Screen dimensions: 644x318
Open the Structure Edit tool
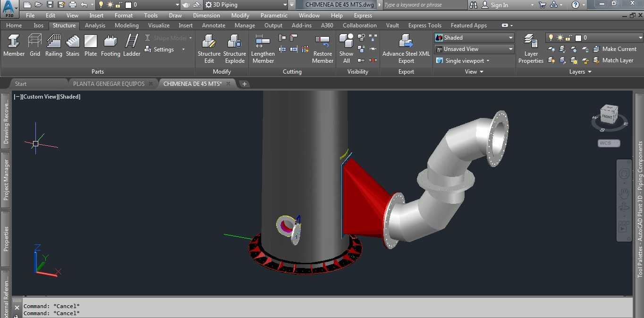[209, 49]
